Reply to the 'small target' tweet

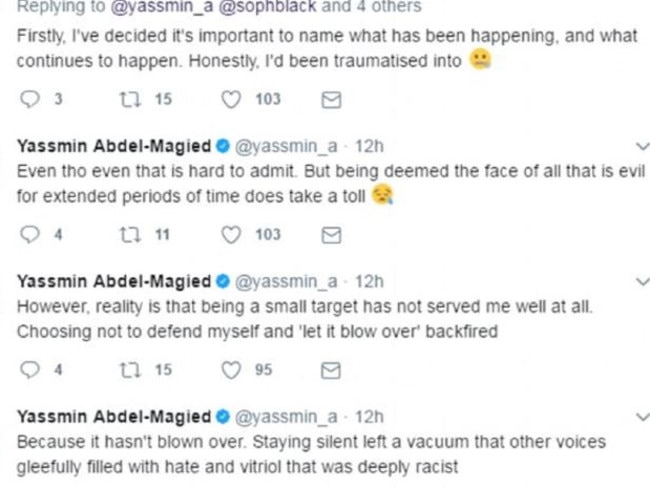(x=30, y=370)
